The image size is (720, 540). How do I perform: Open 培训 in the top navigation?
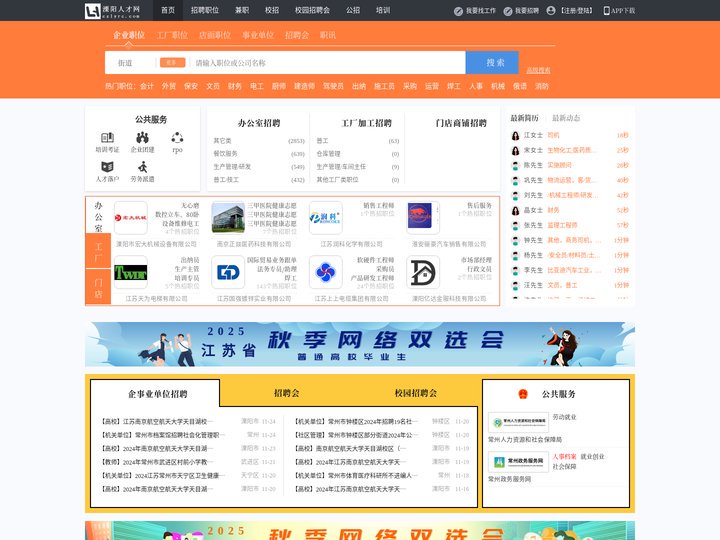coord(382,10)
